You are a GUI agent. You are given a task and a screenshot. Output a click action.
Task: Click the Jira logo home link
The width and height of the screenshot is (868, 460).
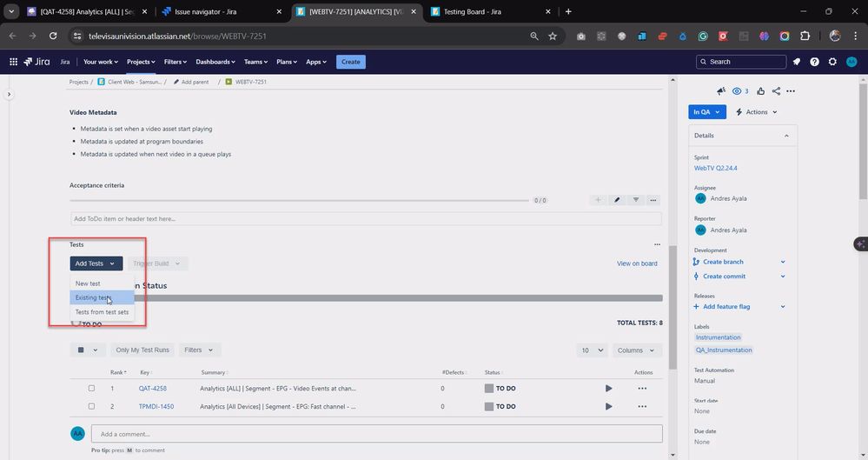point(37,62)
